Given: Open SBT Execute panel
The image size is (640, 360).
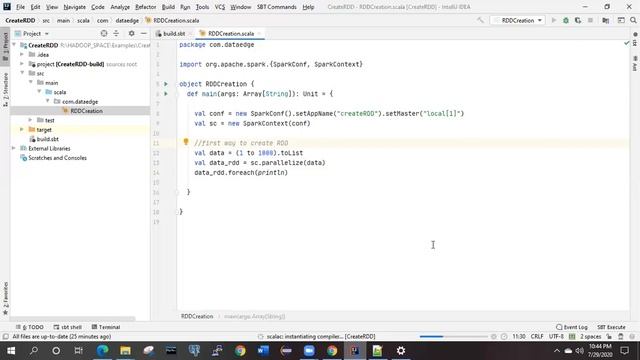Looking at the screenshot, I should 611,327.
